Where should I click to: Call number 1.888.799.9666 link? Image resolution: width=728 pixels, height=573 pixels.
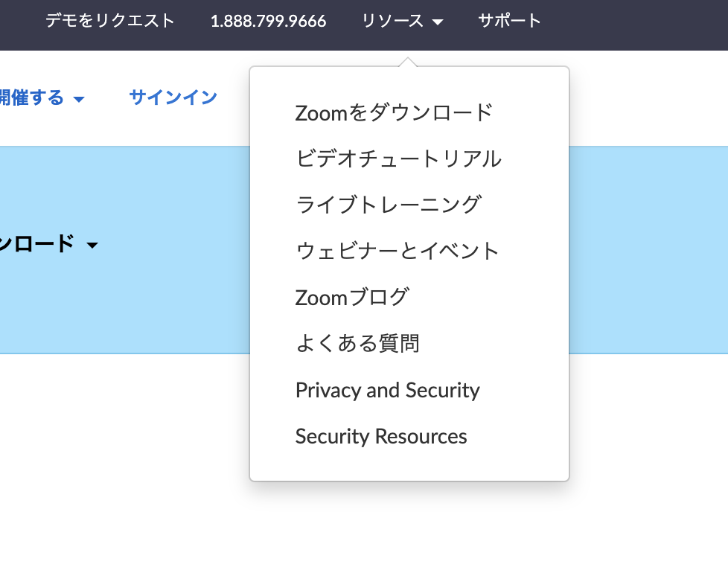tap(269, 22)
